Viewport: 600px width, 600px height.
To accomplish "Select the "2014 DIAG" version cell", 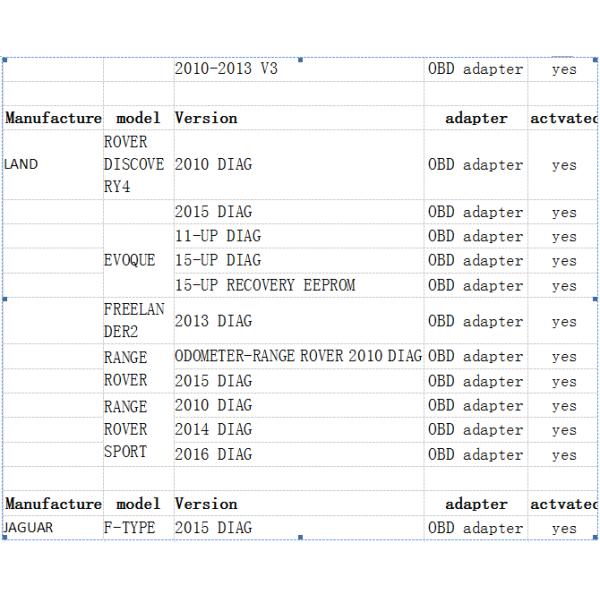I will pos(213,429).
